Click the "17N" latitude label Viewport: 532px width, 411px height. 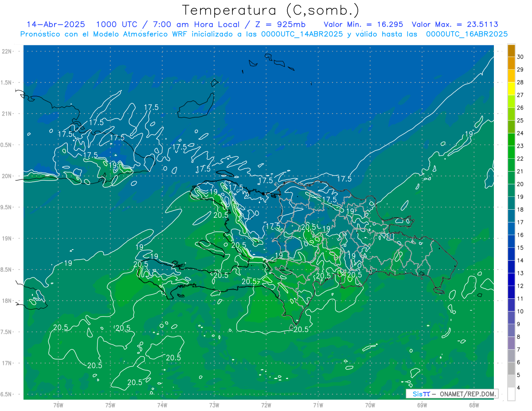point(8,363)
